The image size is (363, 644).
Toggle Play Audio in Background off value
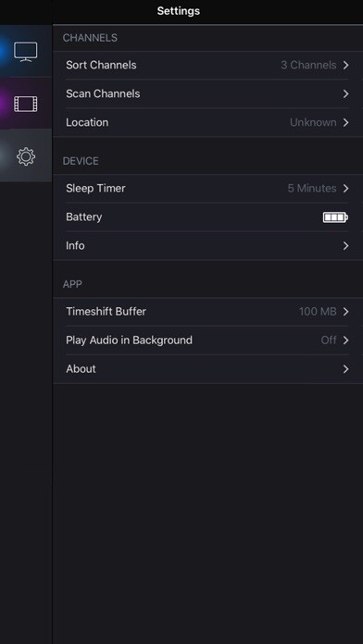(x=329, y=341)
